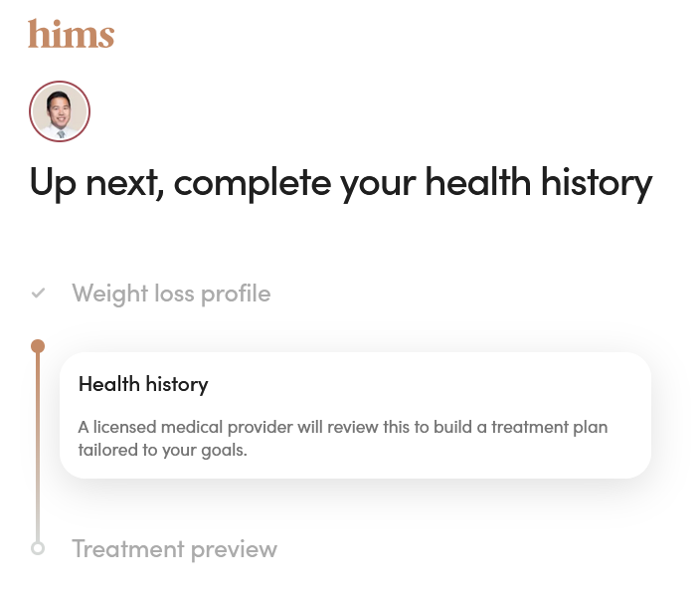The height and width of the screenshot is (591, 700).
Task: Open the provider avatar photo
Action: (60, 111)
